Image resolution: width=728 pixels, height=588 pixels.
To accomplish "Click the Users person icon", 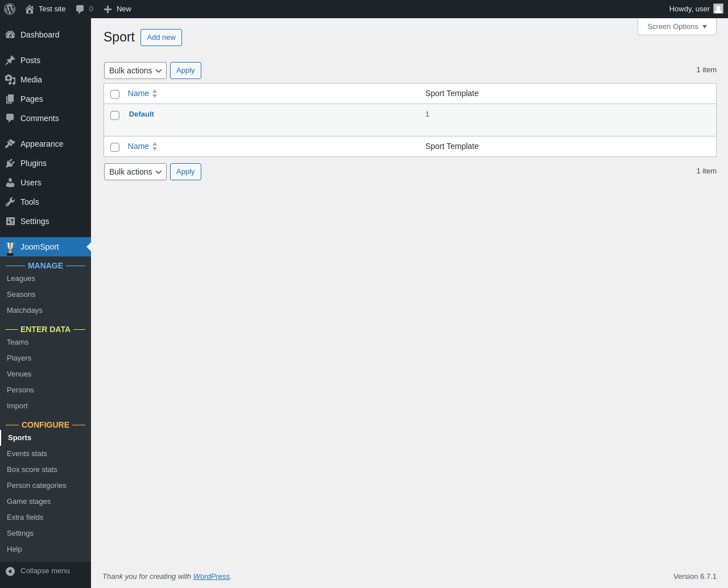I will tap(10, 183).
